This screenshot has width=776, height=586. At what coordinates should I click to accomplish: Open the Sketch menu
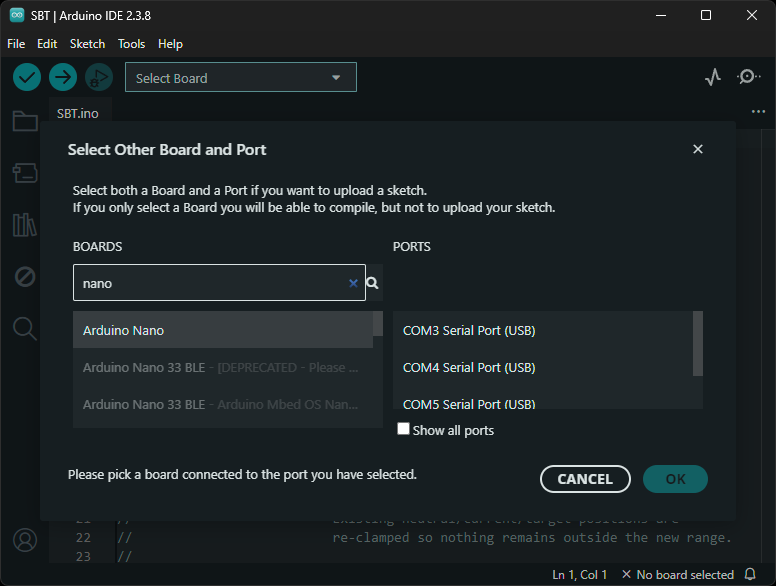click(x=87, y=44)
